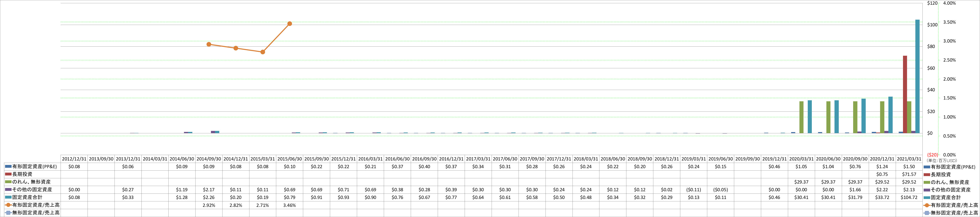
Task: Select the $2.26 cell under 2014/09/30
Action: point(209,198)
